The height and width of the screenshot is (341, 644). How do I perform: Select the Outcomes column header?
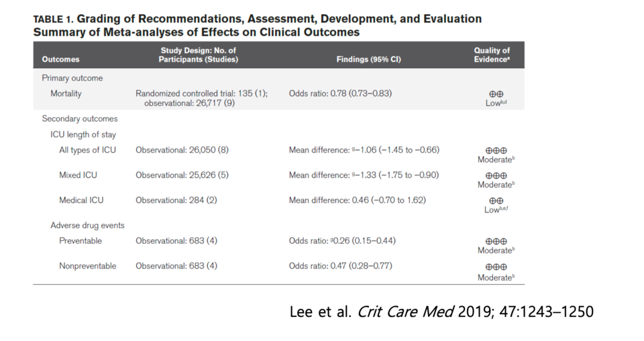[x=60, y=59]
